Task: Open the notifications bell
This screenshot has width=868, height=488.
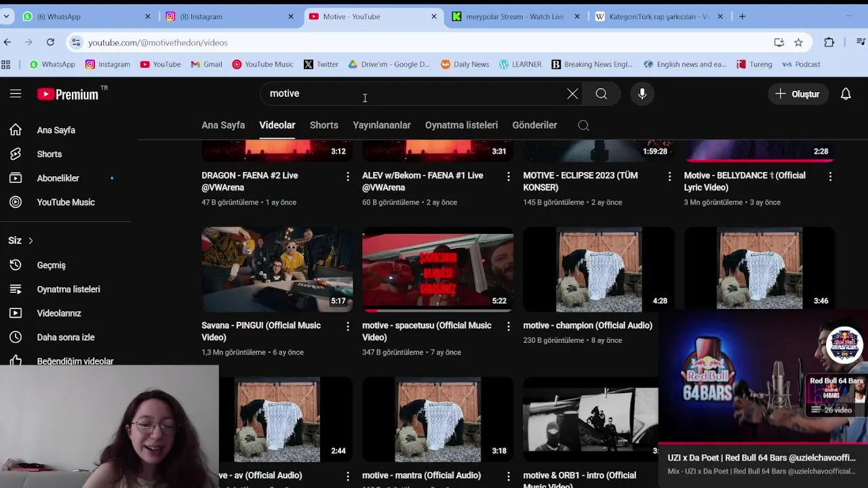Action: point(846,94)
